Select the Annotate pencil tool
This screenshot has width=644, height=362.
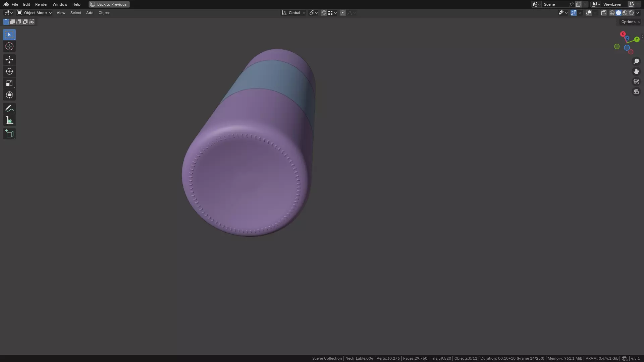pos(9,108)
